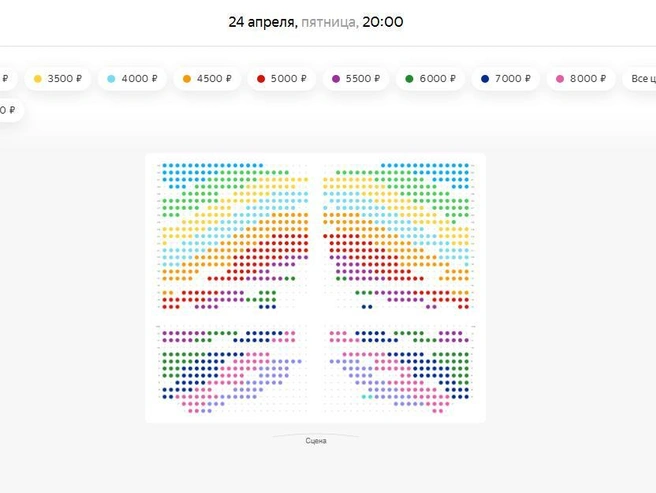Click the purple 5500 ₽ color dot
The width and height of the screenshot is (656, 493).
point(336,79)
